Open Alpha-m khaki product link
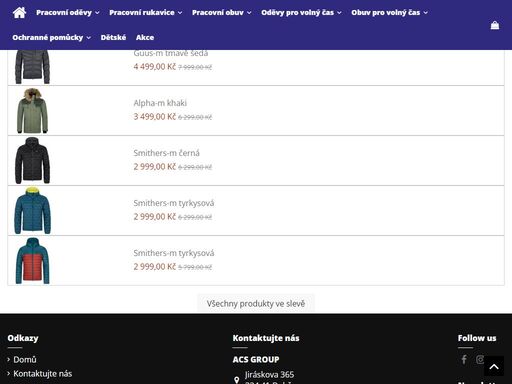Viewport: 512px width, 384px height. [x=160, y=103]
